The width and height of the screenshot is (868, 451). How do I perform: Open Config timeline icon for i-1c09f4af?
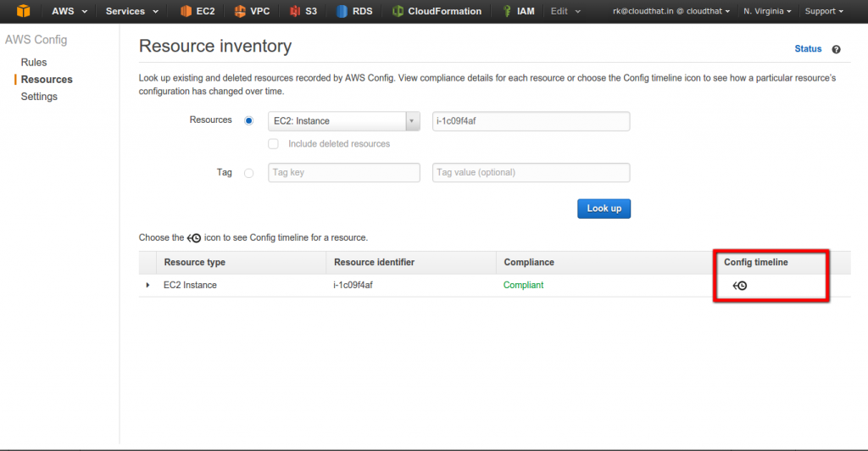tap(740, 286)
